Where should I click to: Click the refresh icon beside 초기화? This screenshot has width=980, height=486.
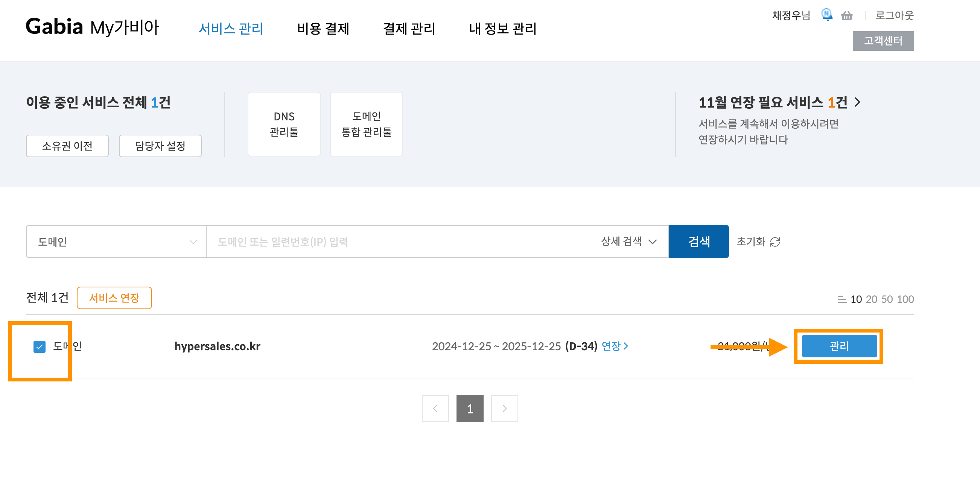775,242
